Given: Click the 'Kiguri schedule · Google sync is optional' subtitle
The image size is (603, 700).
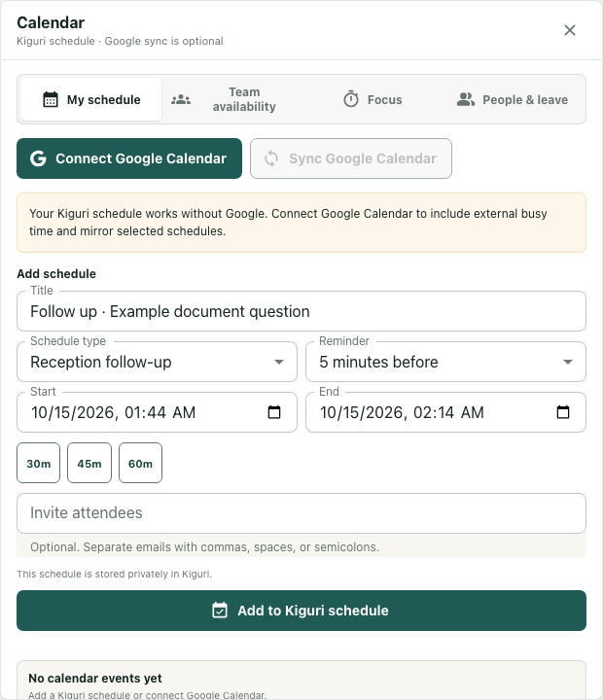Looking at the screenshot, I should tap(120, 41).
